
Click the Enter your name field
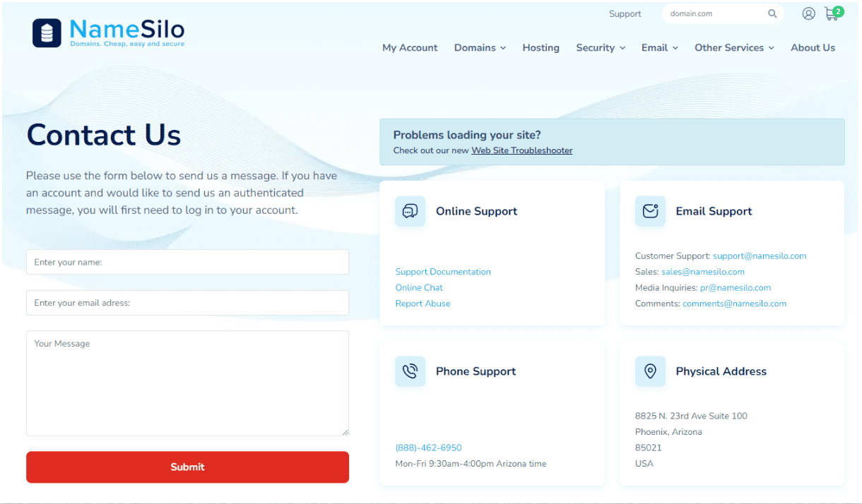(187, 262)
